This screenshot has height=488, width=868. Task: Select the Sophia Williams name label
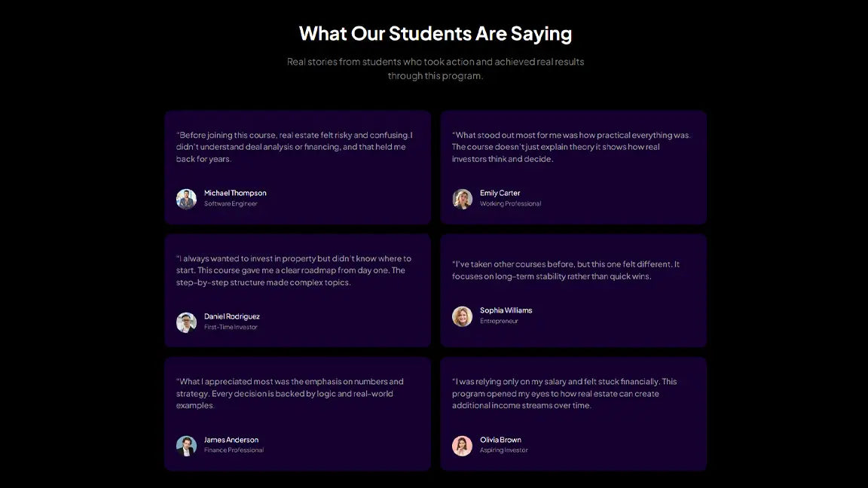pyautogui.click(x=506, y=310)
